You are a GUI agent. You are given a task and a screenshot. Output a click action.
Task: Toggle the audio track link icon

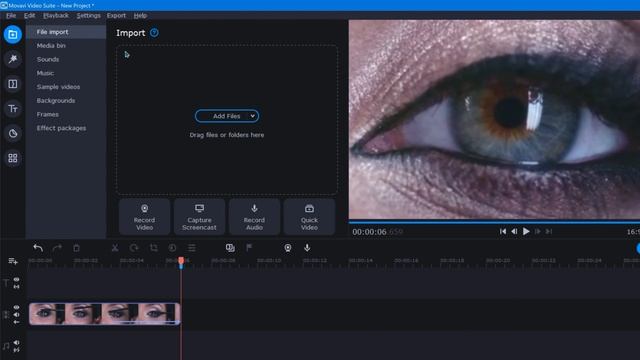coord(16,350)
